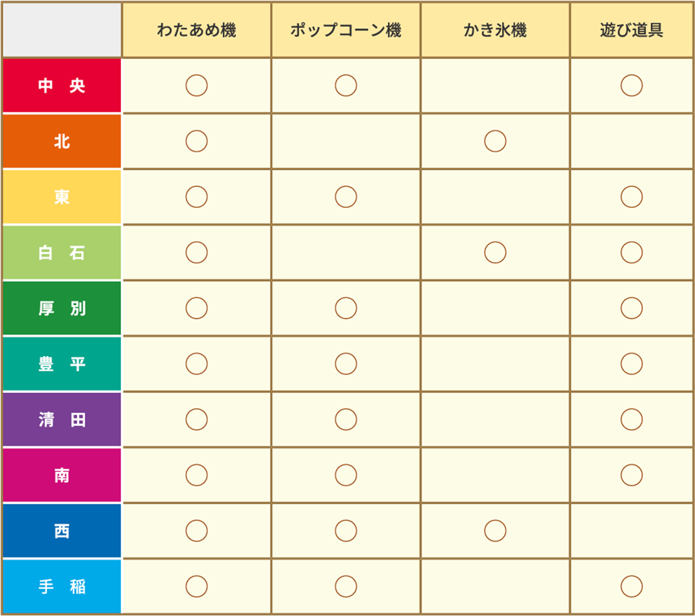Click the yellow 東 row label
The height and width of the screenshot is (616, 695).
pos(62,197)
